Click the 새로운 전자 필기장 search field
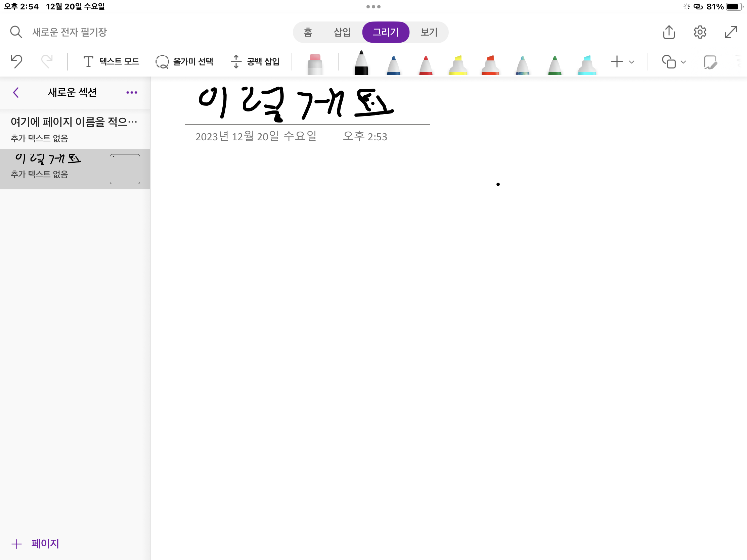The height and width of the screenshot is (560, 747). 69,33
